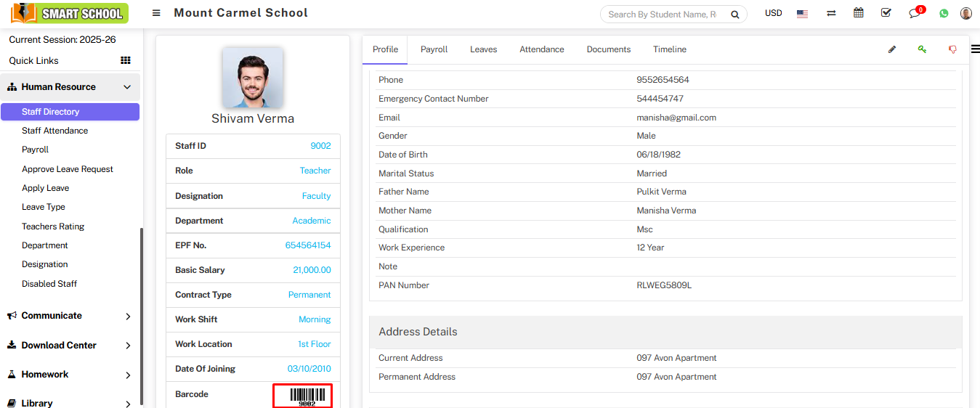Click the Quick Links grid icon
This screenshot has width=980, height=408.
pyautogui.click(x=125, y=60)
